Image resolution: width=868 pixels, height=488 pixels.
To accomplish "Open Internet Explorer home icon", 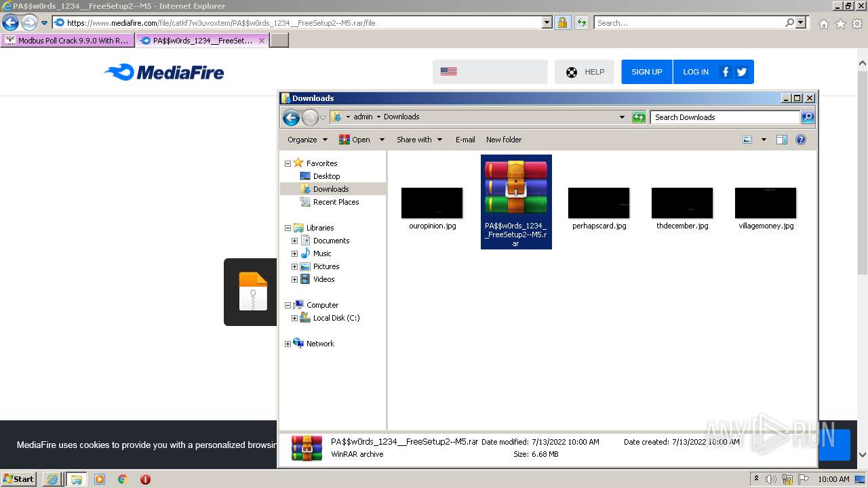I will click(x=823, y=24).
